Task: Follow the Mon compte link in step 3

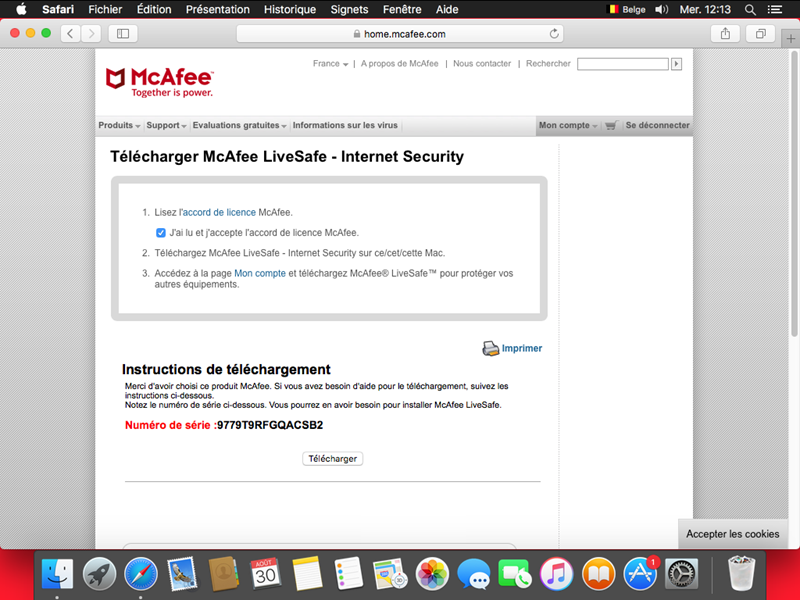Action: (x=260, y=273)
